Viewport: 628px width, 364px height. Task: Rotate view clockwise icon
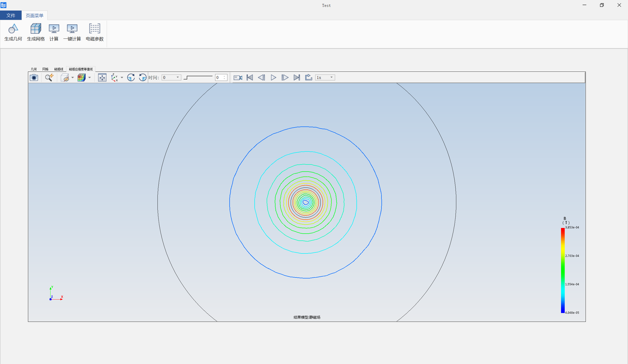tap(131, 77)
